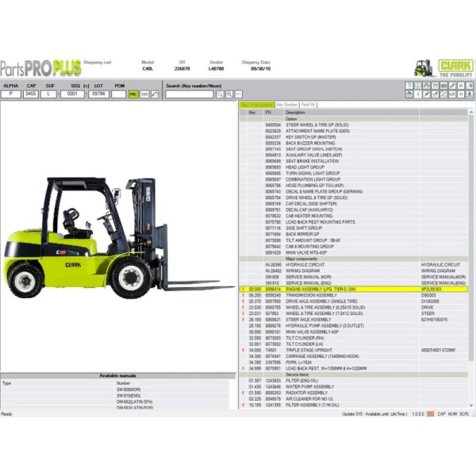The height and width of the screenshot is (476, 476).
Task: Click the Description column header
Action: point(295,113)
